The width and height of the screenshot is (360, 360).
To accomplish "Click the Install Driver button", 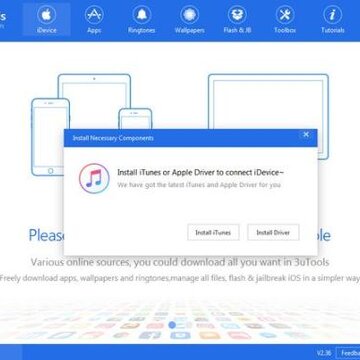I will 273,232.
